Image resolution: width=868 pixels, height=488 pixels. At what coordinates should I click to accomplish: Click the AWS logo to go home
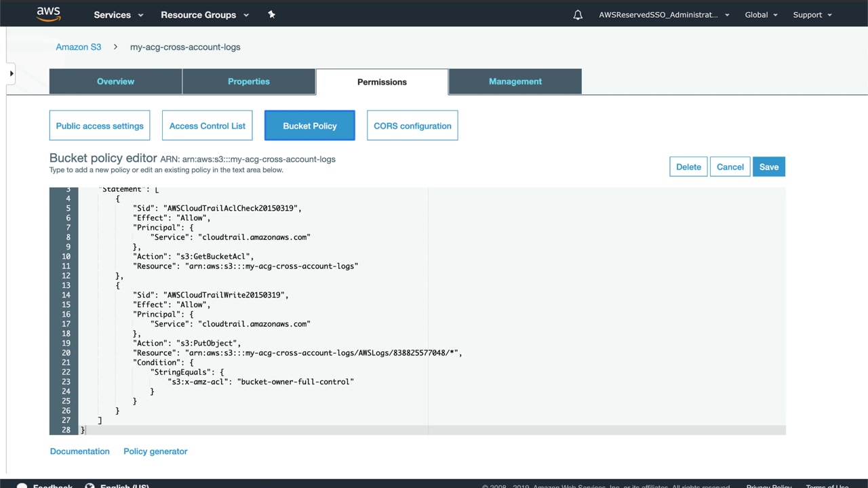point(48,14)
